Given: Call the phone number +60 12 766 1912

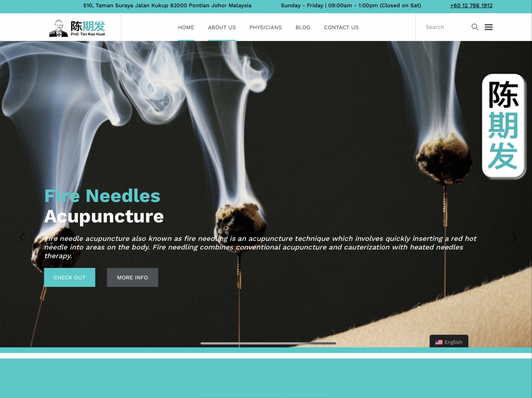Looking at the screenshot, I should [471, 6].
